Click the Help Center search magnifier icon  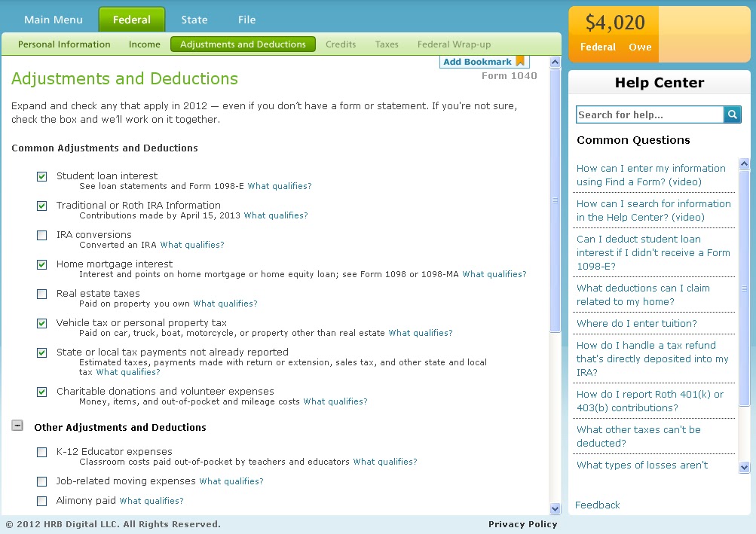(731, 114)
